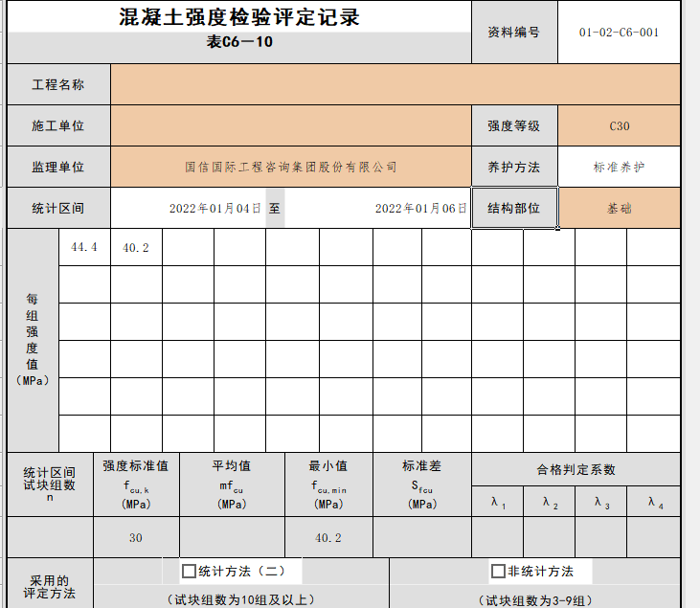Select the 标准差 header cell
The image size is (700, 608).
point(422,484)
